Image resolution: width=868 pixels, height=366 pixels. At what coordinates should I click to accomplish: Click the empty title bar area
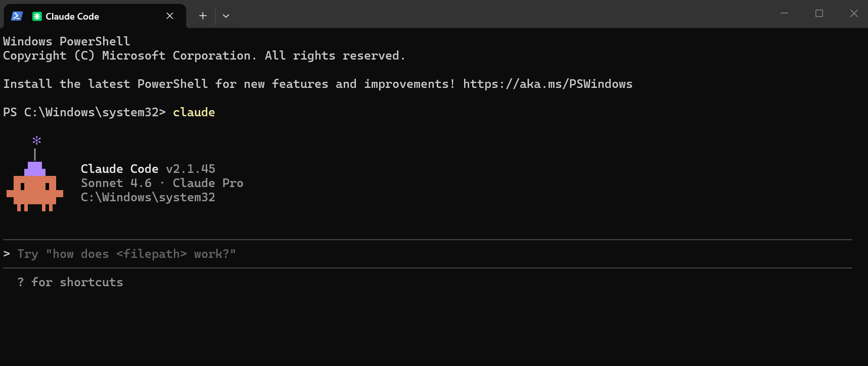click(498, 13)
